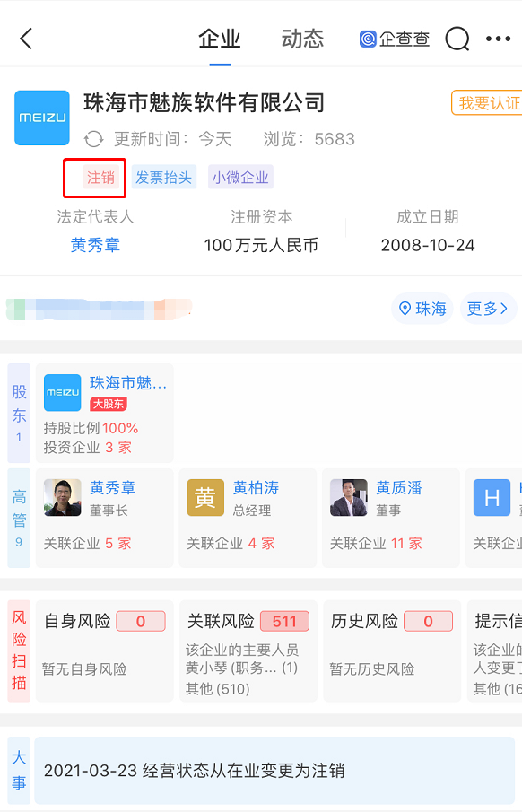Tap the 注销 status tag
The height and width of the screenshot is (812, 522).
click(100, 178)
